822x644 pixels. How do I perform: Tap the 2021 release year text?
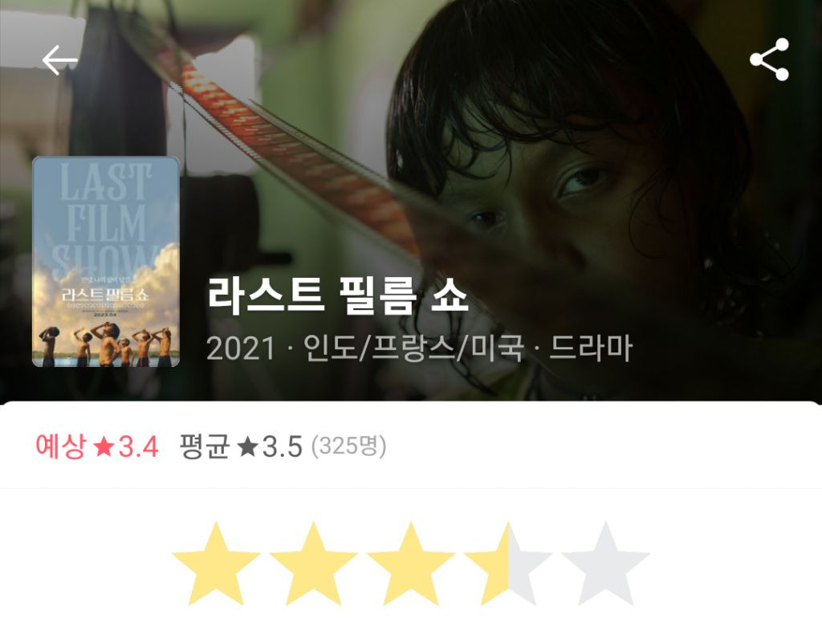241,348
